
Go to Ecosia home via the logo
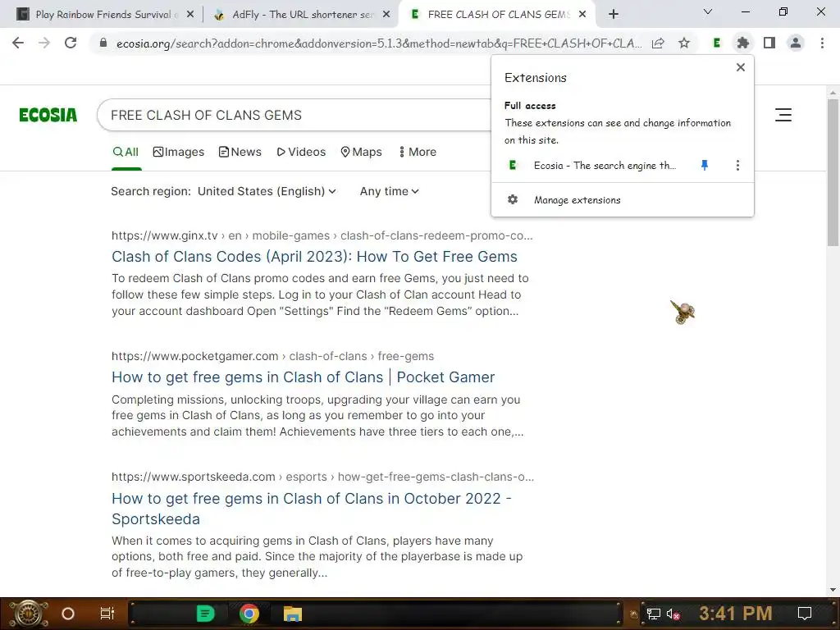pos(48,115)
